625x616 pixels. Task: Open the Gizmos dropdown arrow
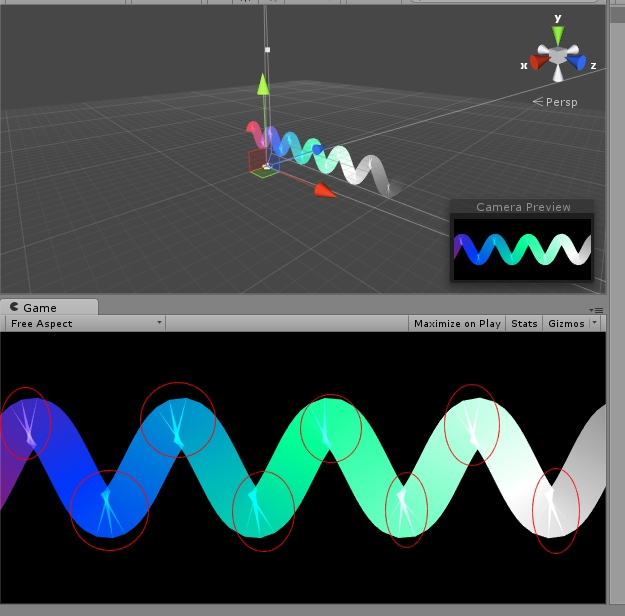(595, 323)
